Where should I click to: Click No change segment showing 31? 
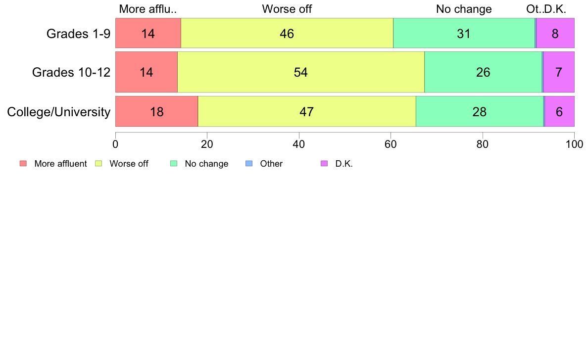(x=464, y=34)
